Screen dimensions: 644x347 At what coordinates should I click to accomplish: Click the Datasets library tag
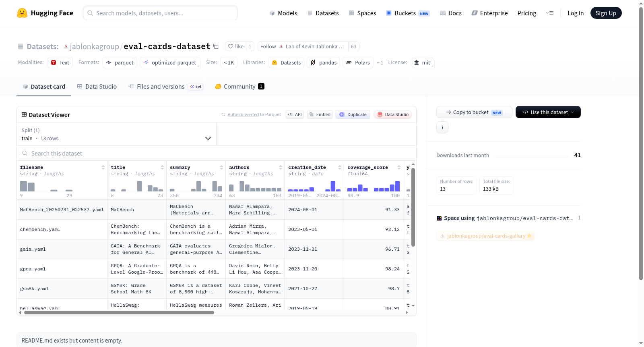tap(287, 62)
